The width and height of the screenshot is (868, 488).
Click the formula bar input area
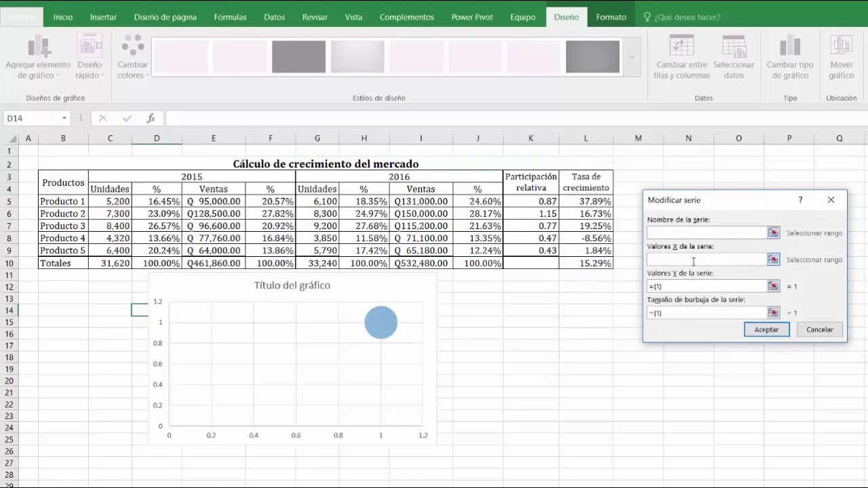(x=515, y=118)
